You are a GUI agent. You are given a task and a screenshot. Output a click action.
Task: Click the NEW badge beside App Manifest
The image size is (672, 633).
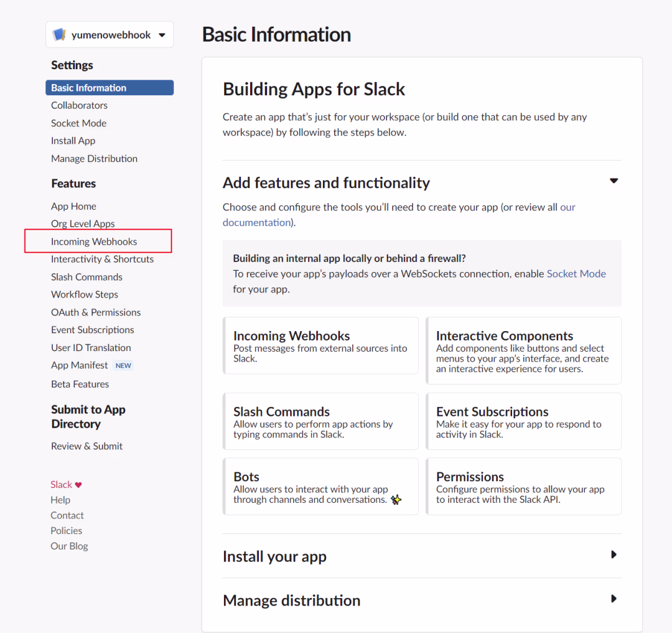click(x=123, y=365)
